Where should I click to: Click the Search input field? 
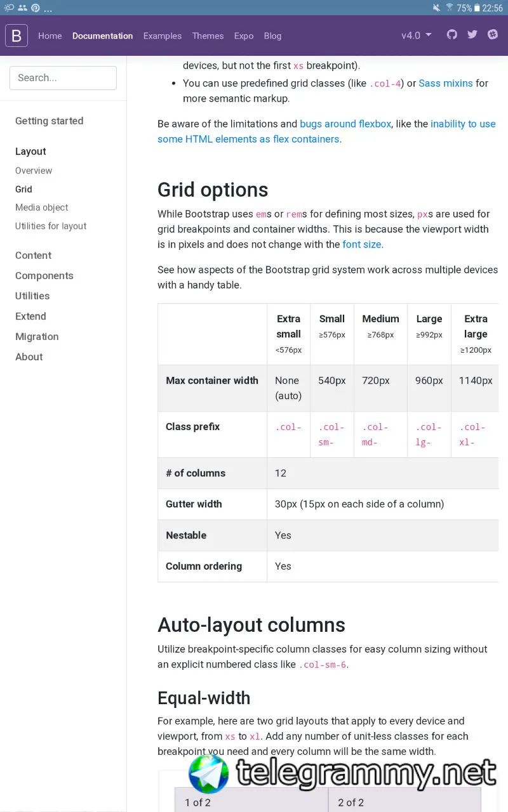tap(63, 78)
